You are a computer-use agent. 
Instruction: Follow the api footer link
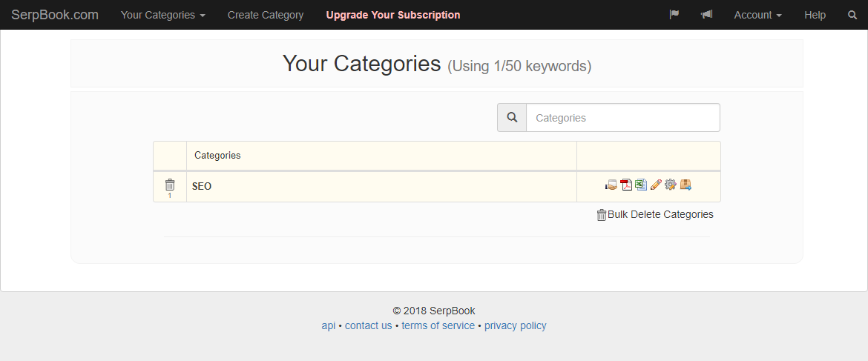coord(328,325)
